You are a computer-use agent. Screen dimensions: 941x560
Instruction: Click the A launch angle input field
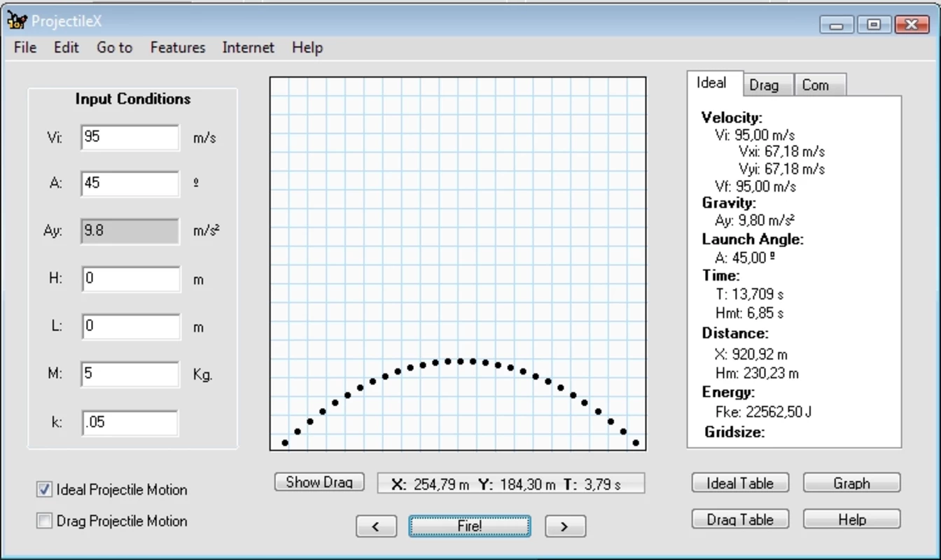click(130, 183)
